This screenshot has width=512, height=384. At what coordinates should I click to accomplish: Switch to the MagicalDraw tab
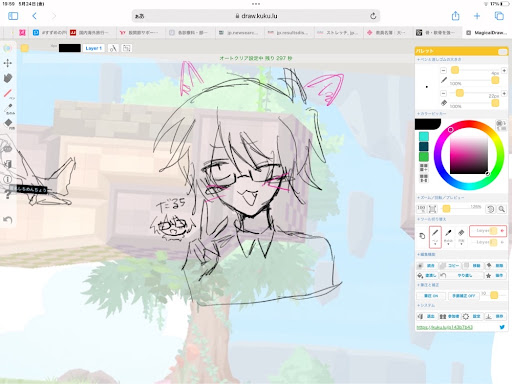pyautogui.click(x=487, y=32)
